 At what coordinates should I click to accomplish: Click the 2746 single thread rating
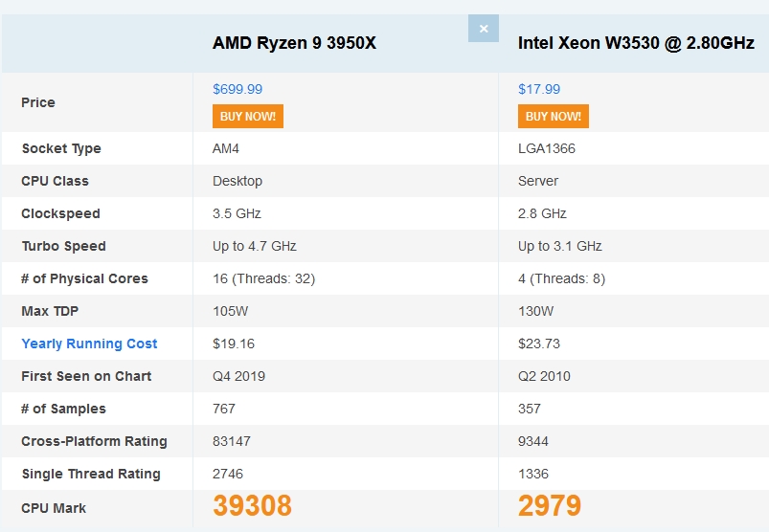coord(228,474)
